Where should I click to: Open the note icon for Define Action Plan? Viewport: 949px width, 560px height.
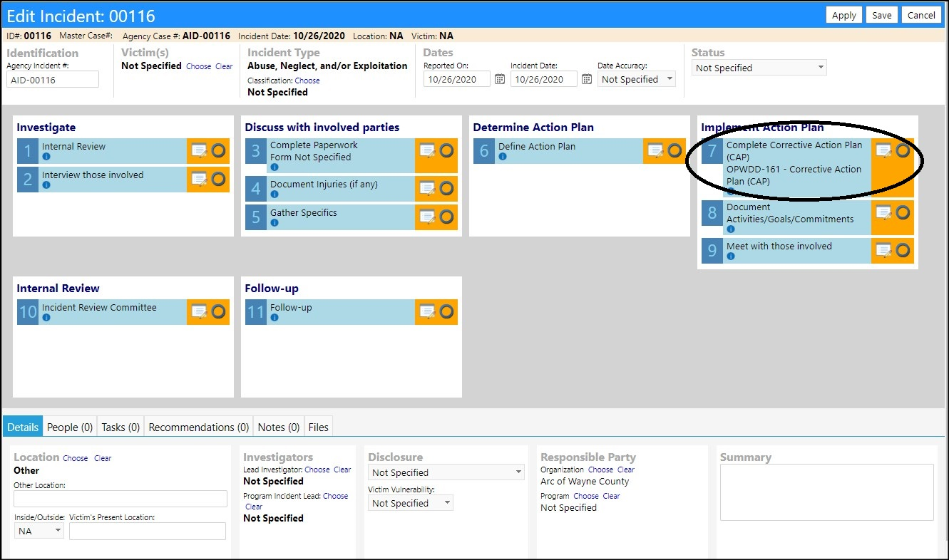click(x=655, y=150)
